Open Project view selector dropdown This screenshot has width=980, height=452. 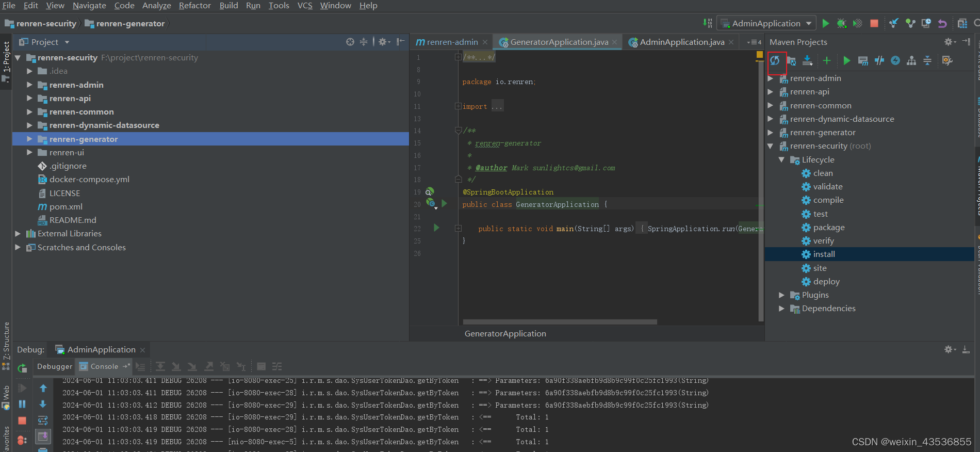(x=67, y=42)
